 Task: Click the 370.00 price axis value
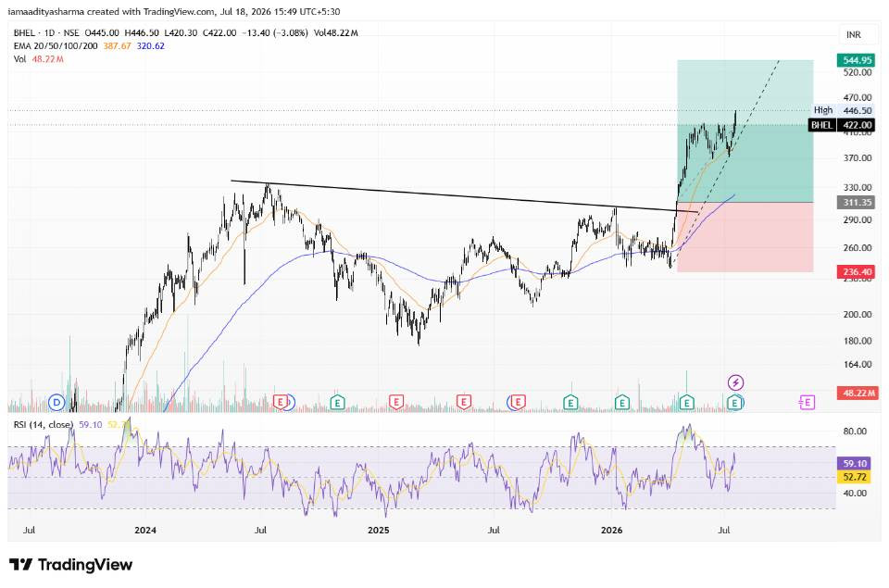pyautogui.click(x=858, y=157)
